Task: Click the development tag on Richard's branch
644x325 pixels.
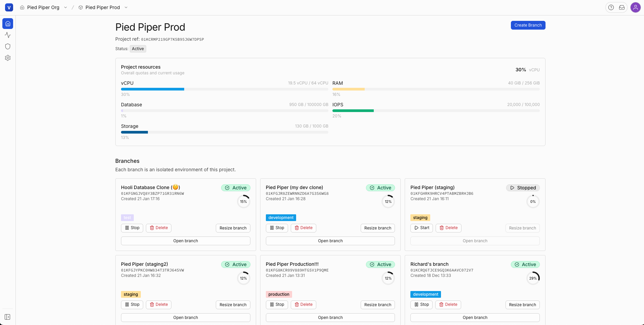Action: coord(426,294)
